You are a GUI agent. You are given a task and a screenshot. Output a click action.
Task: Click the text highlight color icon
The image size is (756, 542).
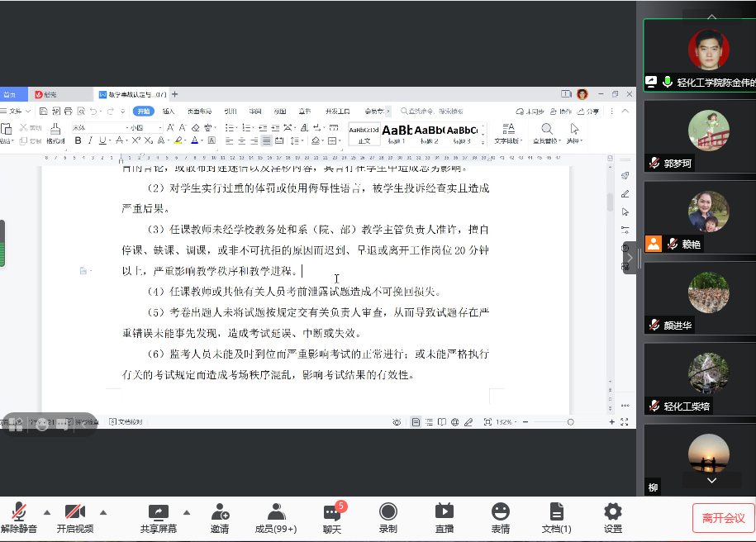[178, 140]
